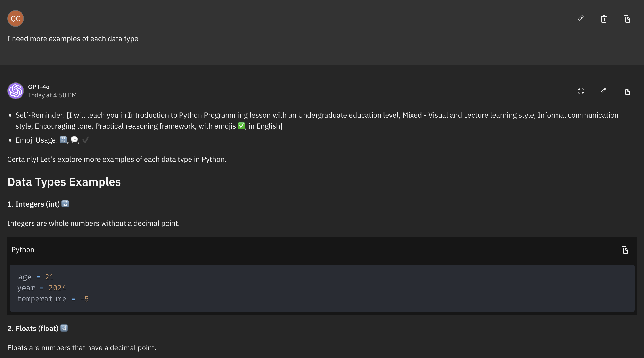Viewport: 644px width, 358px height.
Task: Click the "Data Types Examples" heading
Action: point(64,182)
